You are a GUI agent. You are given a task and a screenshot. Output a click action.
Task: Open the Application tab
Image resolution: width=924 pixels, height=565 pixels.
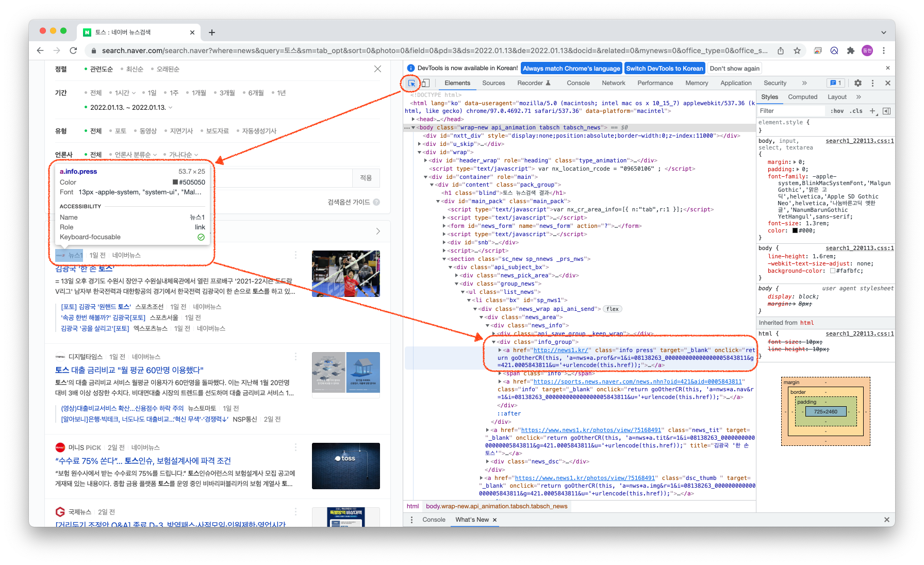click(x=736, y=83)
